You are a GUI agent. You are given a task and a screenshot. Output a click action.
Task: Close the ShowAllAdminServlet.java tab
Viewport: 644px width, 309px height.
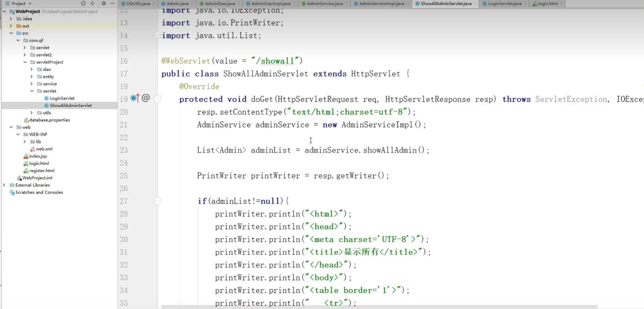[475, 3]
